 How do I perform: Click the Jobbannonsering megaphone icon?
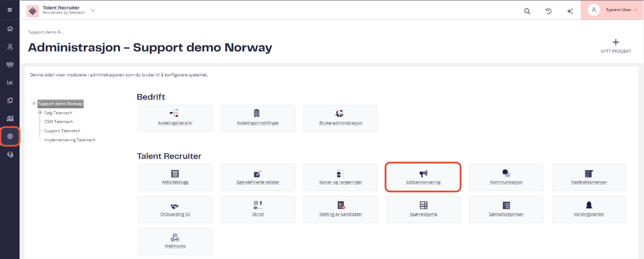tap(423, 173)
